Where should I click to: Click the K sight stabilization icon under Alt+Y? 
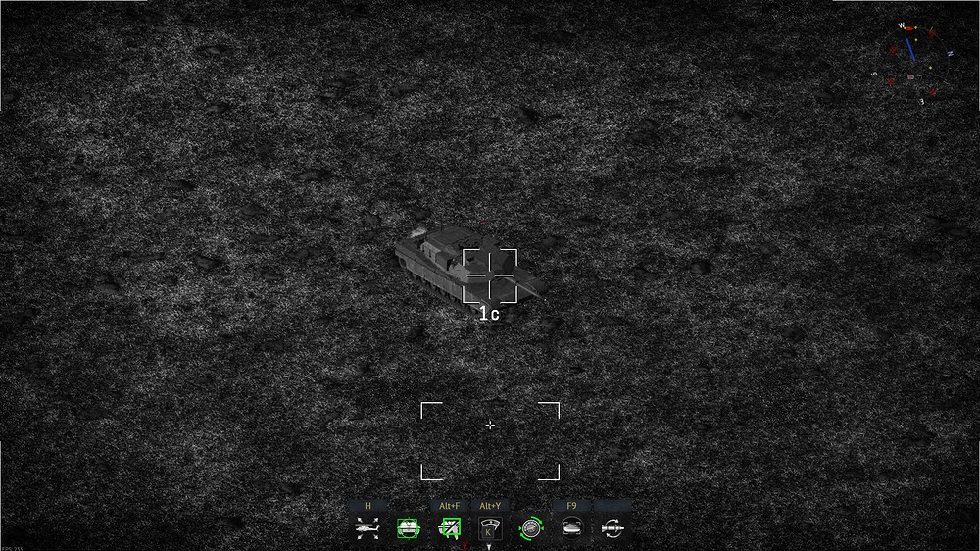[490, 528]
